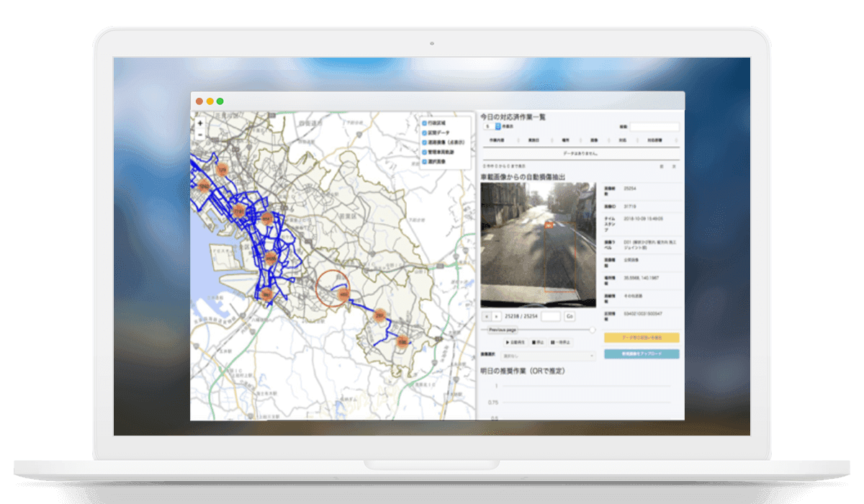Focus the table search input field
Viewport: 864px width, 504px height.
[654, 127]
